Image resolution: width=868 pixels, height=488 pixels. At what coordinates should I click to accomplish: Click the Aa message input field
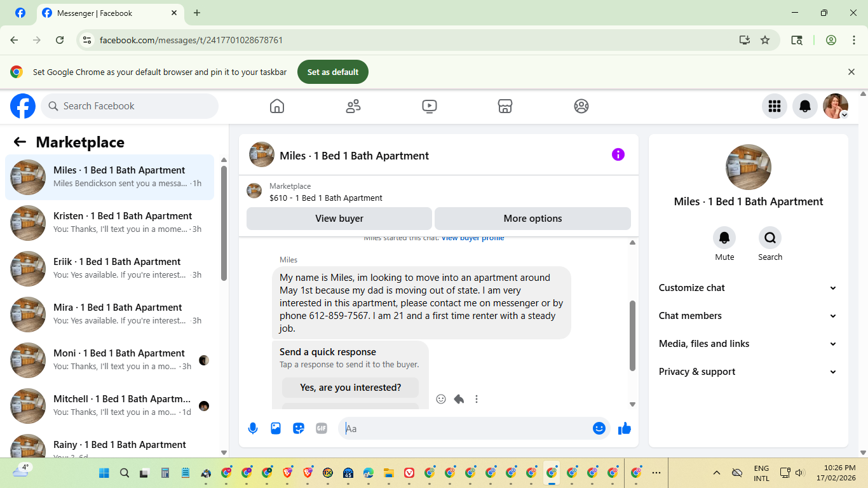466,428
